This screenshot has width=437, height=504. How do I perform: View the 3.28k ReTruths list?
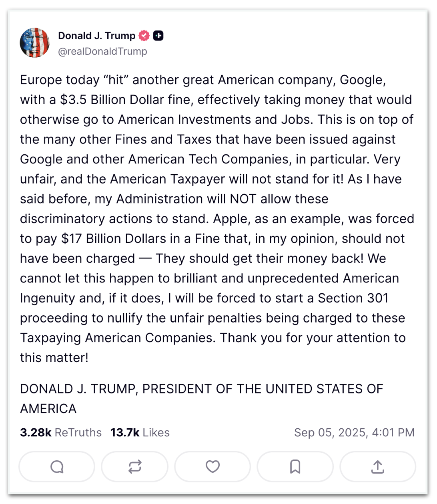(x=61, y=433)
